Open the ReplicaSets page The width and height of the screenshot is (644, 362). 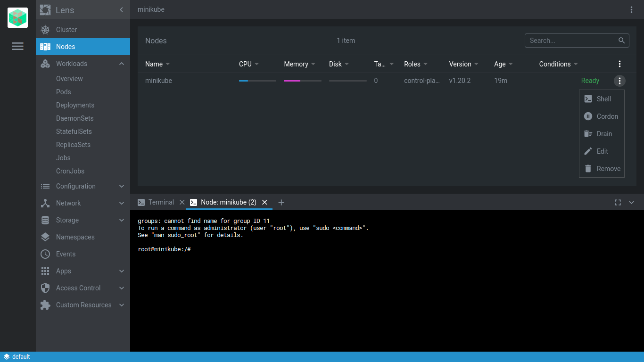(x=73, y=145)
